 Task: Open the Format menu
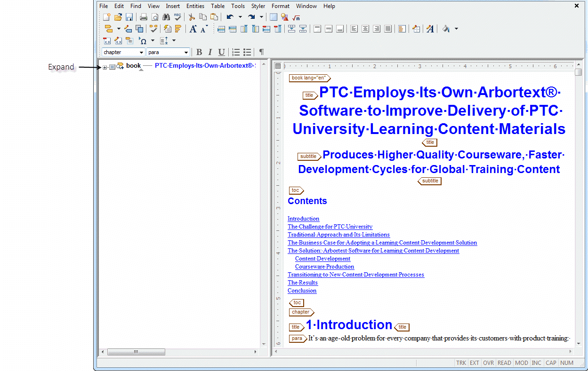pos(281,6)
